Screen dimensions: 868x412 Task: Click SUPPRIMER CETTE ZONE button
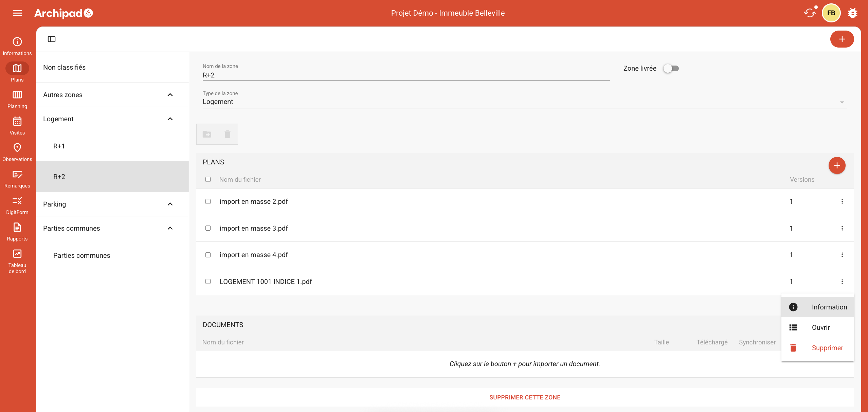click(x=525, y=397)
